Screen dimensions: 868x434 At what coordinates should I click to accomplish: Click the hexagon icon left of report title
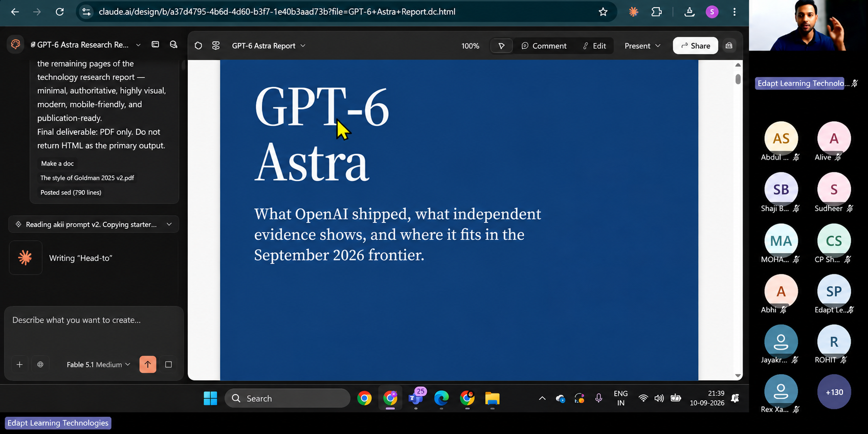point(198,45)
